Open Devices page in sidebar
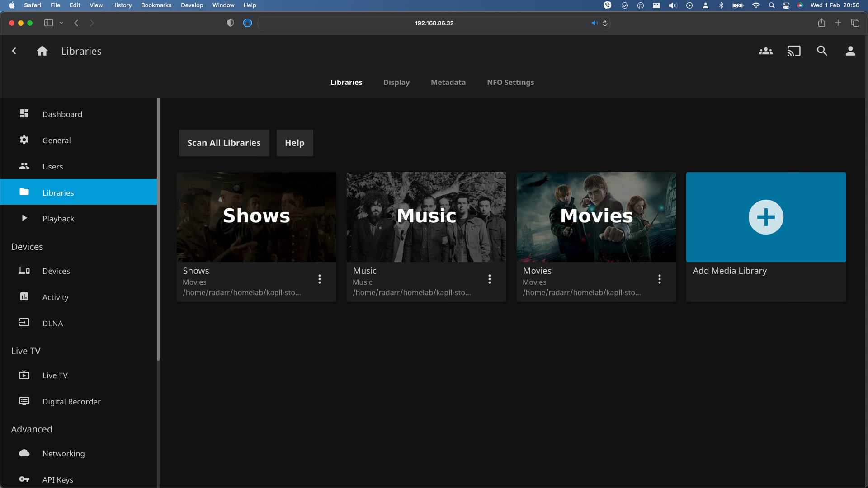Viewport: 868px width, 488px height. pyautogui.click(x=79, y=271)
